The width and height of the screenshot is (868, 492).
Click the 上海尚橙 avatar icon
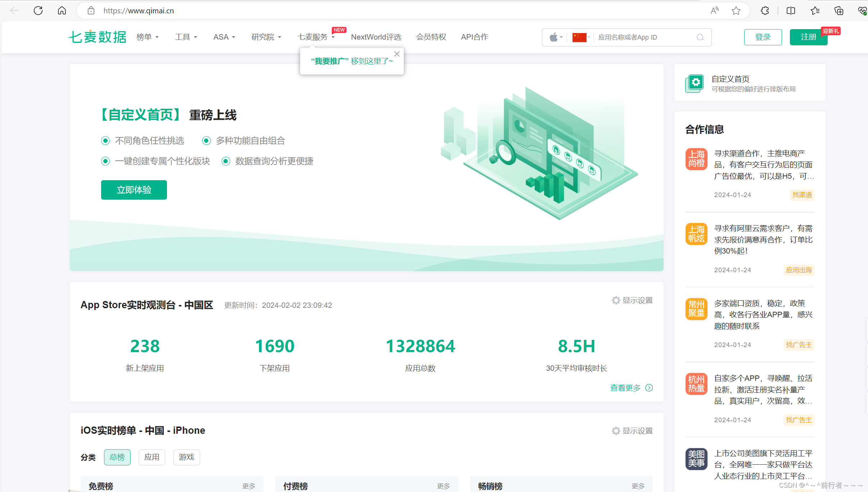pos(696,159)
